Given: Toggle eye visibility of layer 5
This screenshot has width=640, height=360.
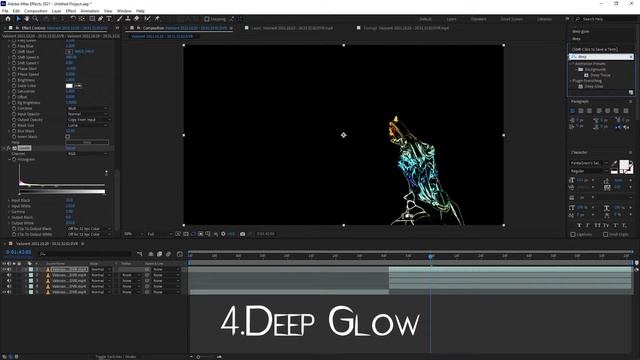Looking at the screenshot, I should click(4, 292).
